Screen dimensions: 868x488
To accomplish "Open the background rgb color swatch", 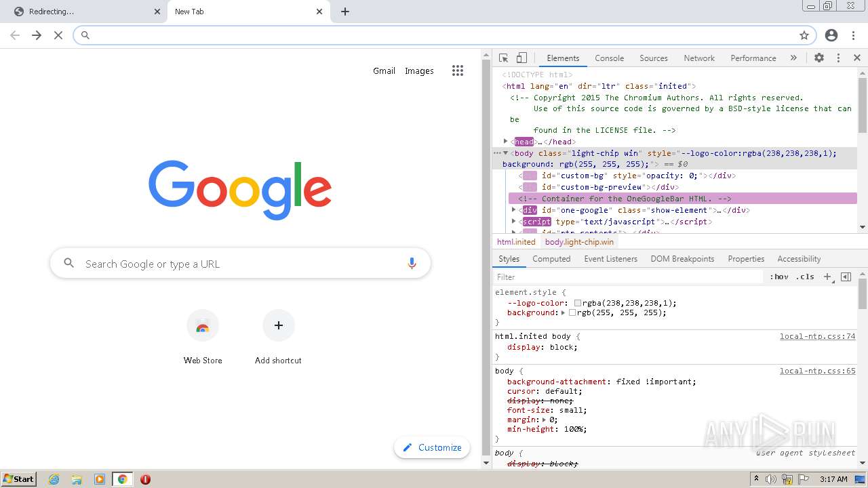I will coord(572,312).
